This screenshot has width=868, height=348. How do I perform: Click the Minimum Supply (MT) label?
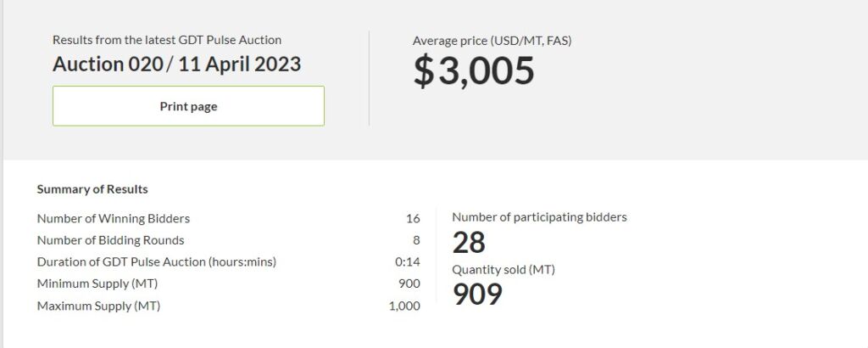point(97,283)
